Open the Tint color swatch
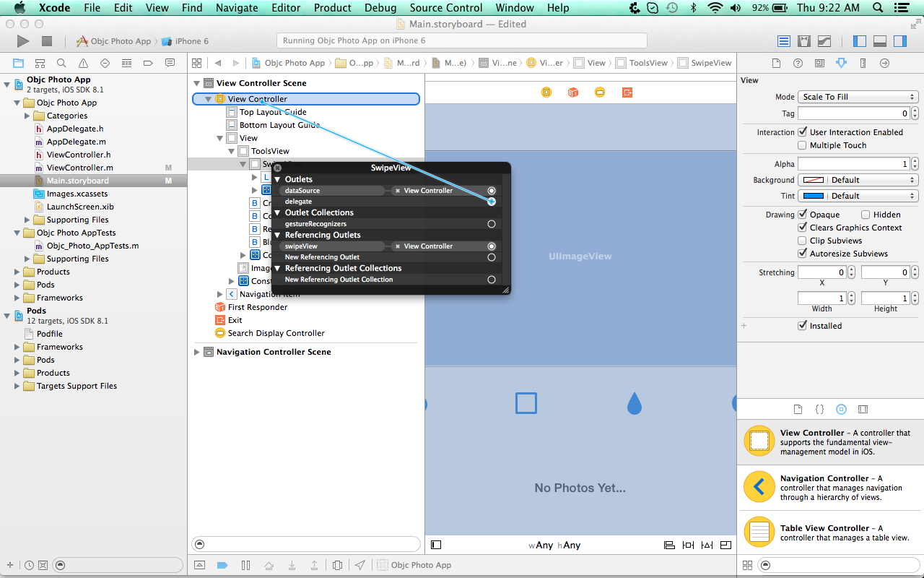 coord(814,196)
